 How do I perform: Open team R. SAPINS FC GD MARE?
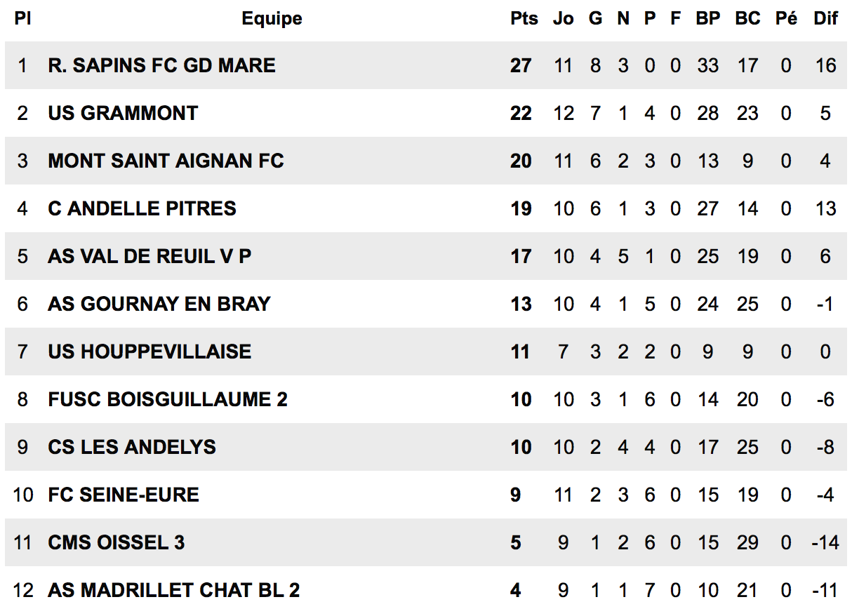coord(162,65)
